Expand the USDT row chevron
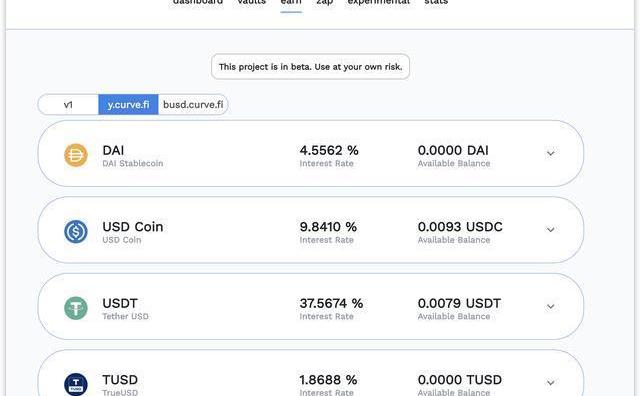This screenshot has width=640, height=396. pos(551,306)
